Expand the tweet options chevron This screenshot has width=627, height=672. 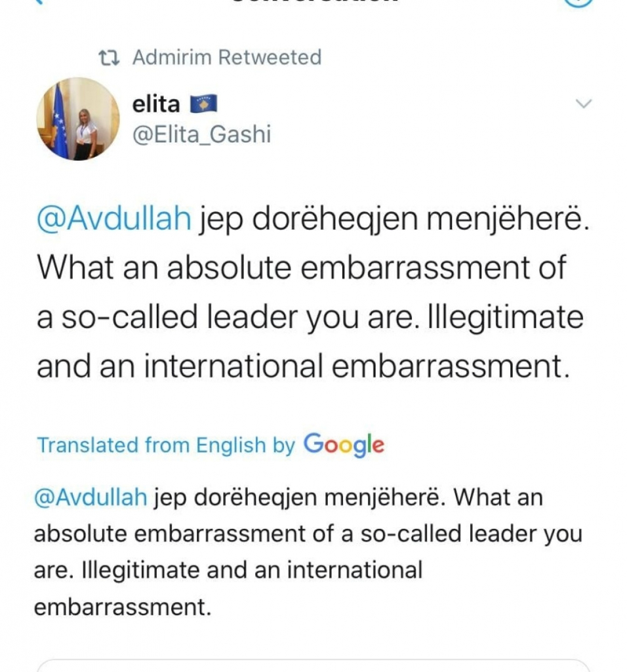583,104
